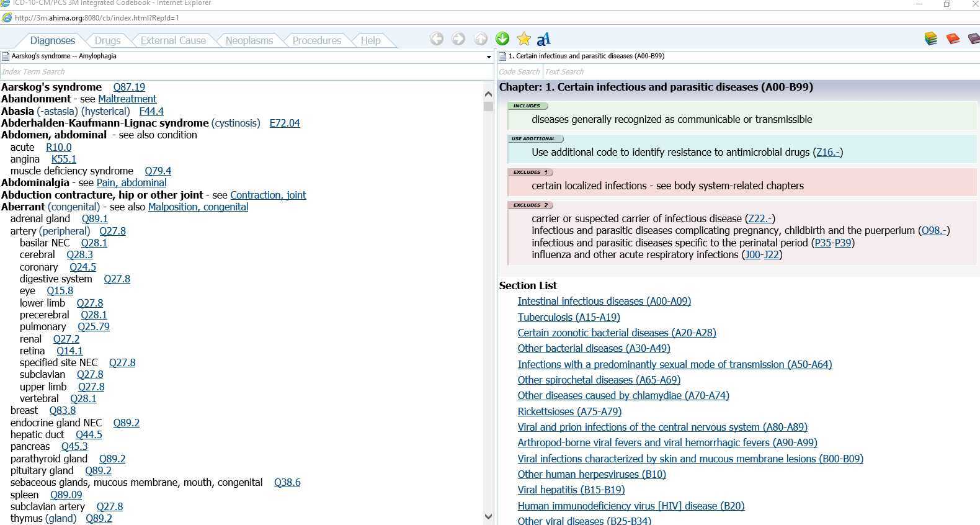980x525 pixels.
Task: Click the index pane scroll up arrow
Action: tap(488, 94)
